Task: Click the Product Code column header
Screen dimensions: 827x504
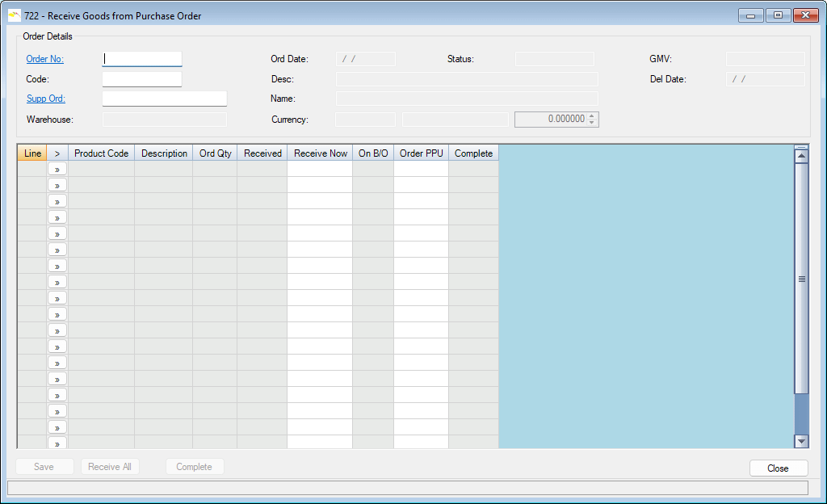Action: click(x=101, y=153)
